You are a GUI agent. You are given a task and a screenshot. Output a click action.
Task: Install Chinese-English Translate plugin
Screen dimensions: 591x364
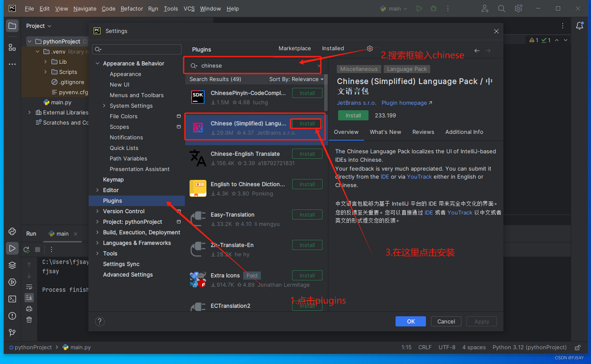tap(307, 154)
